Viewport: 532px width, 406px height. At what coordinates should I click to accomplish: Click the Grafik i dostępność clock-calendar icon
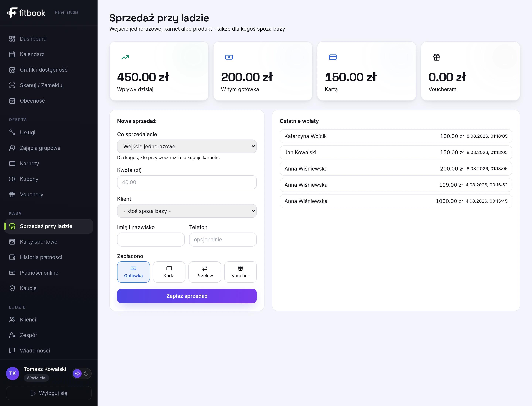coord(12,70)
